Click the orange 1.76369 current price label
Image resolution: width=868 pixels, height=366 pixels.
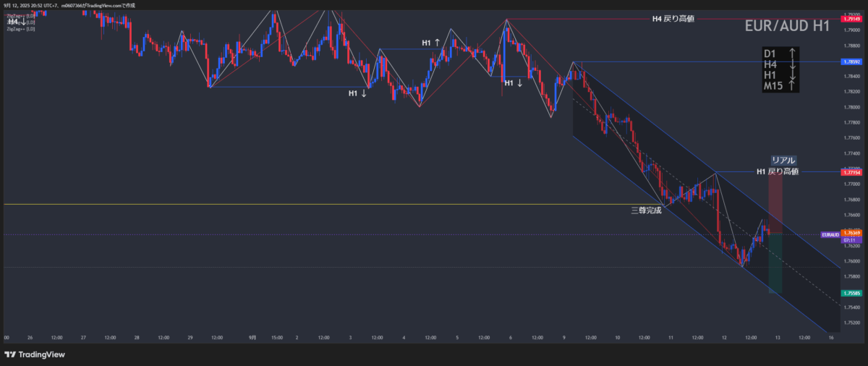(851, 233)
